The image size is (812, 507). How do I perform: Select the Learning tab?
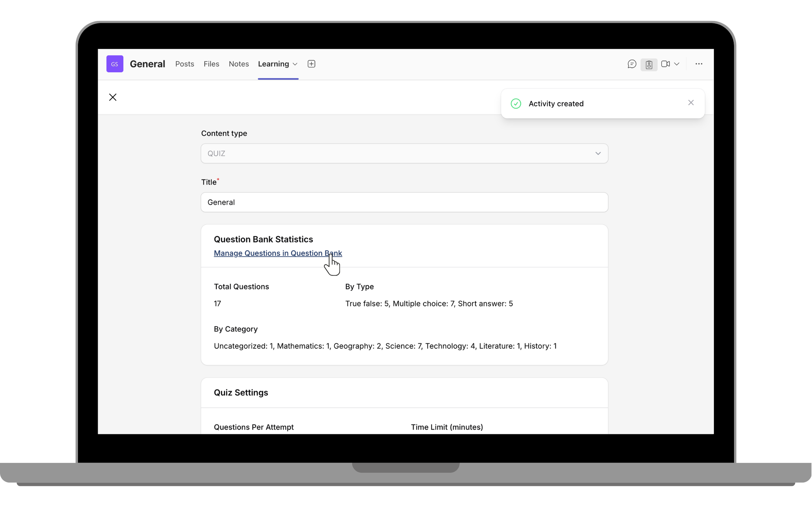click(274, 64)
